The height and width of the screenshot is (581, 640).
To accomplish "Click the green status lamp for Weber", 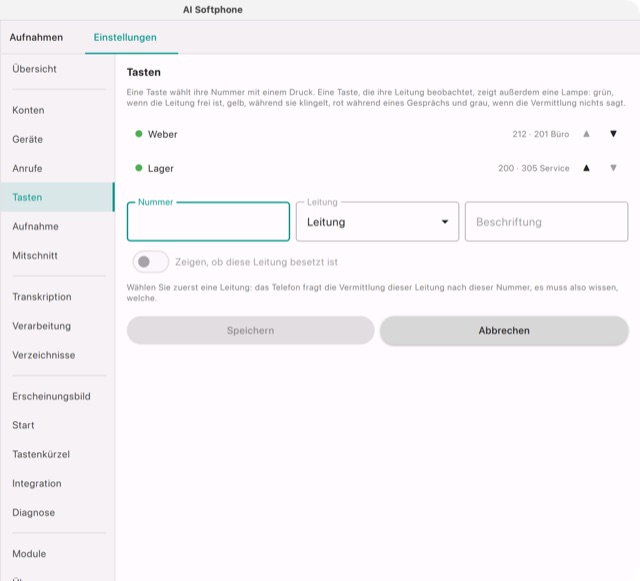I will click(x=139, y=134).
